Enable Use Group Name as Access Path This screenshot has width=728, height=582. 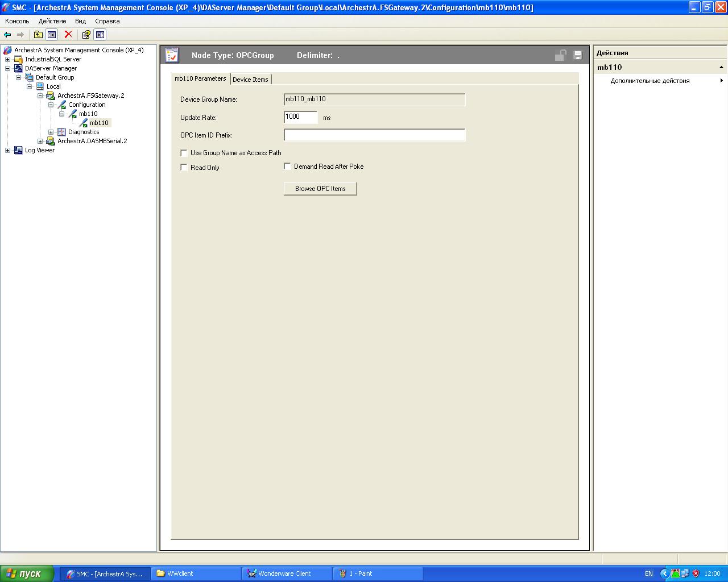[x=184, y=153]
